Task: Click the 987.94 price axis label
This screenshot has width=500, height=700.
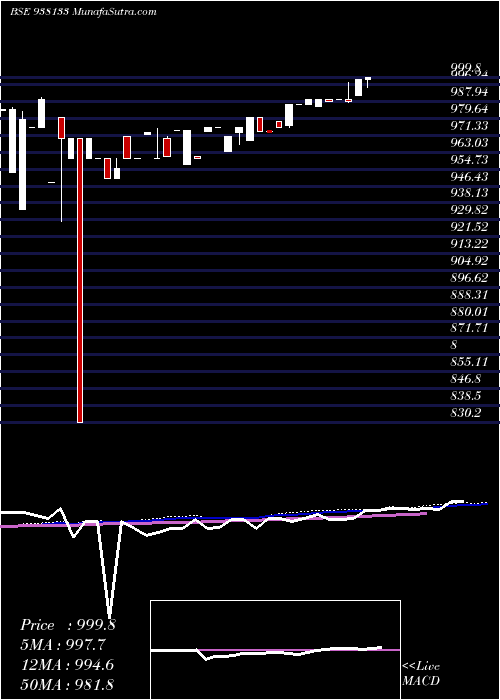Action: [469, 92]
